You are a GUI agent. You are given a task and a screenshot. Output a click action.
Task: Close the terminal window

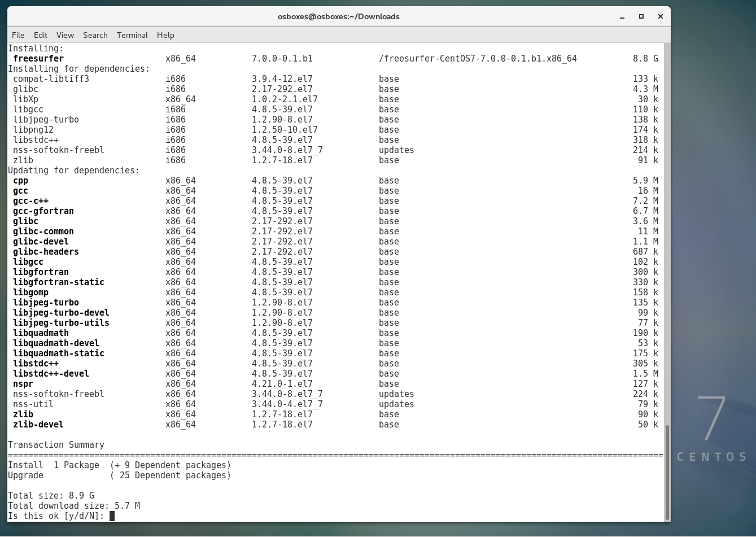660,17
